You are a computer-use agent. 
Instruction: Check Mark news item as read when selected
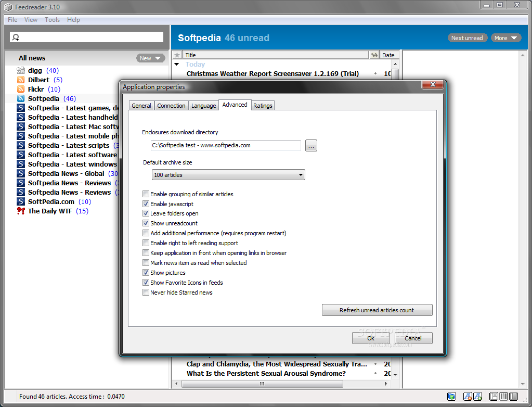coord(146,262)
